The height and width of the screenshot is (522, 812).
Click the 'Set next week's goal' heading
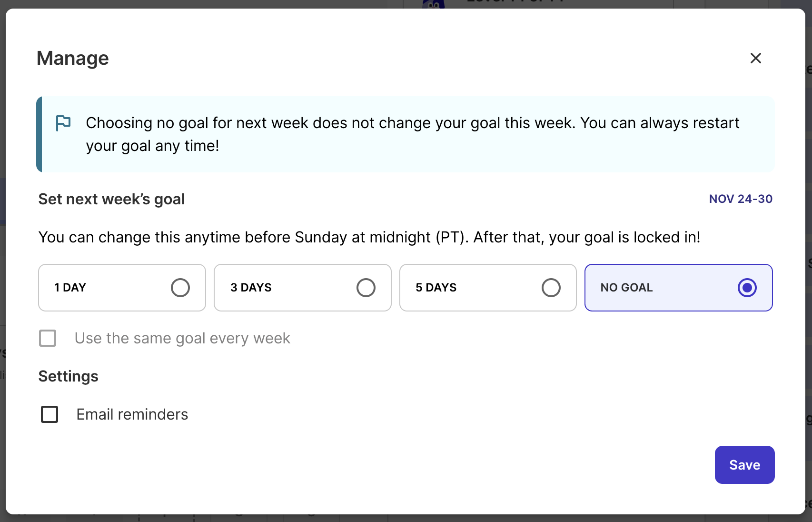point(111,199)
